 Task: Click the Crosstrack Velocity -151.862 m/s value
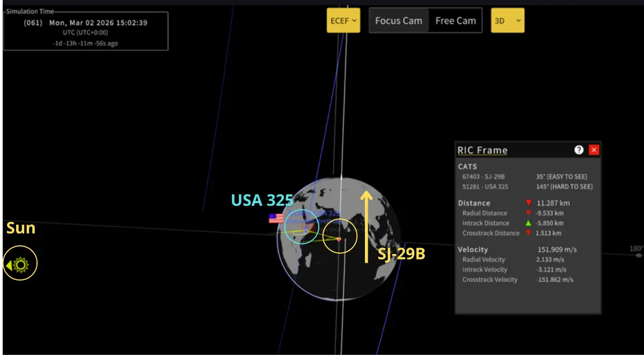coord(555,280)
